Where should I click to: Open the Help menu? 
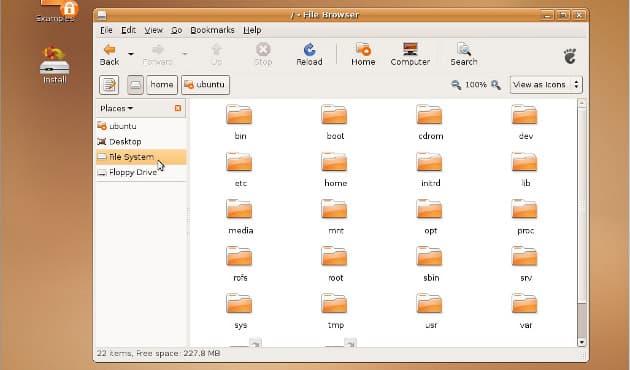tap(252, 30)
